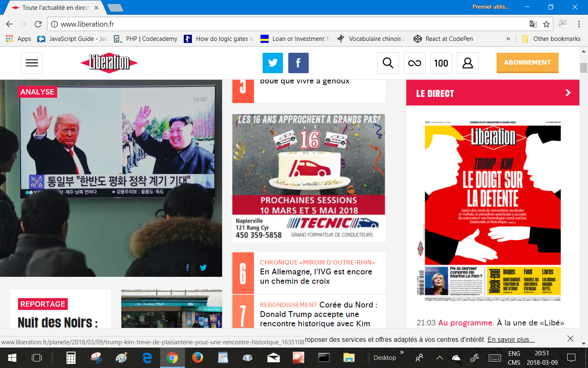588x368 pixels.
Task: Dismiss the cookie banner X
Action: [570, 339]
